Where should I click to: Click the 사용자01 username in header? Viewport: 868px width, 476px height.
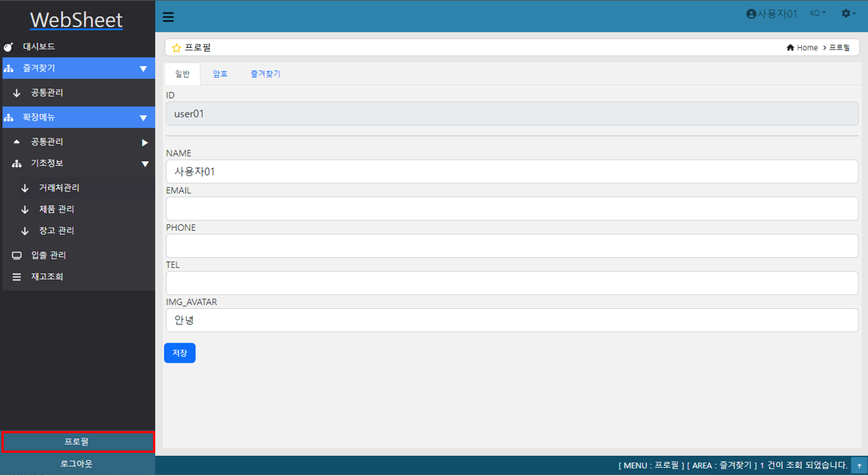pyautogui.click(x=777, y=14)
